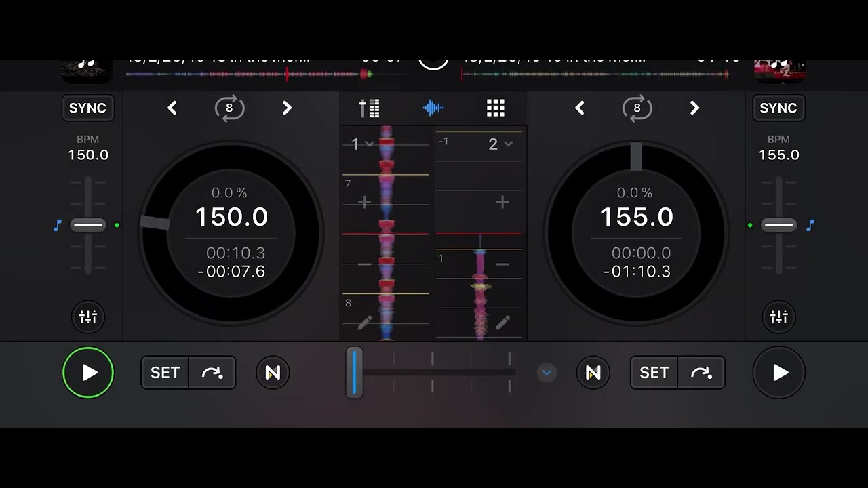
Task: Seek in right deck overview waveform
Action: click(x=595, y=74)
